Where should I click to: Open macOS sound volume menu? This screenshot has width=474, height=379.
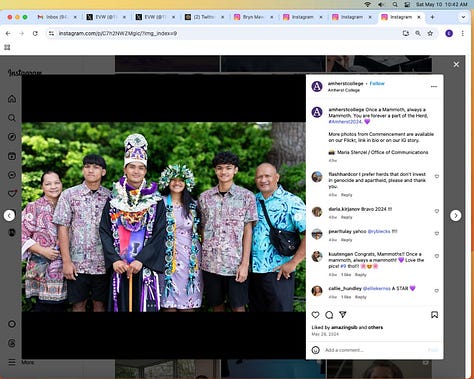coord(381,4)
